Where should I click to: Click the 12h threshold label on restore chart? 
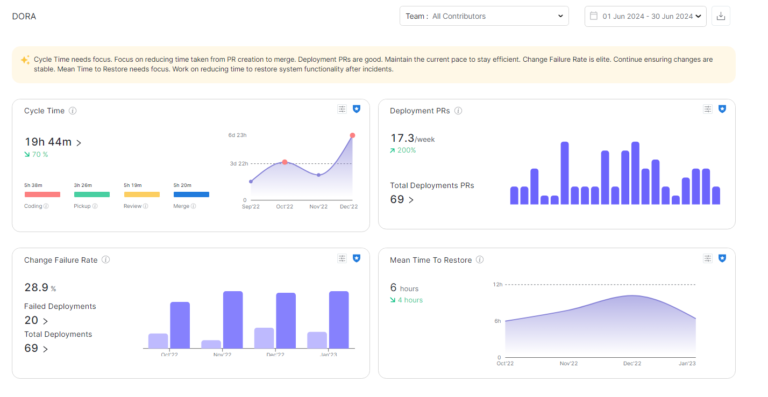tap(498, 284)
